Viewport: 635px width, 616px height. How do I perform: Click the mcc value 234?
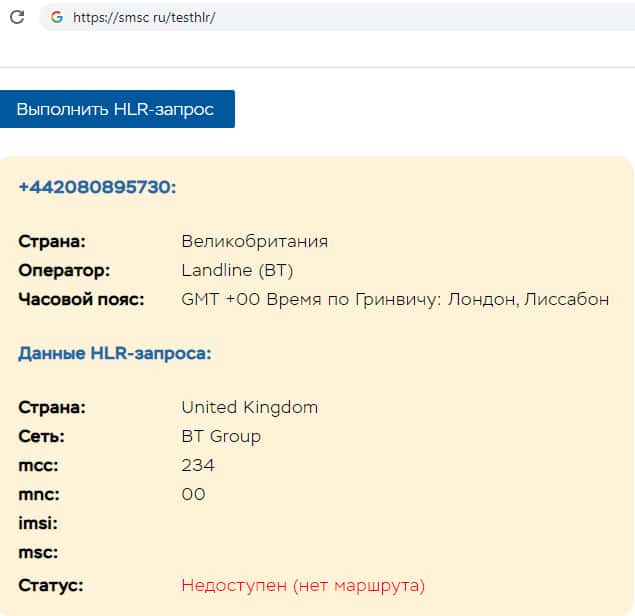tap(198, 465)
